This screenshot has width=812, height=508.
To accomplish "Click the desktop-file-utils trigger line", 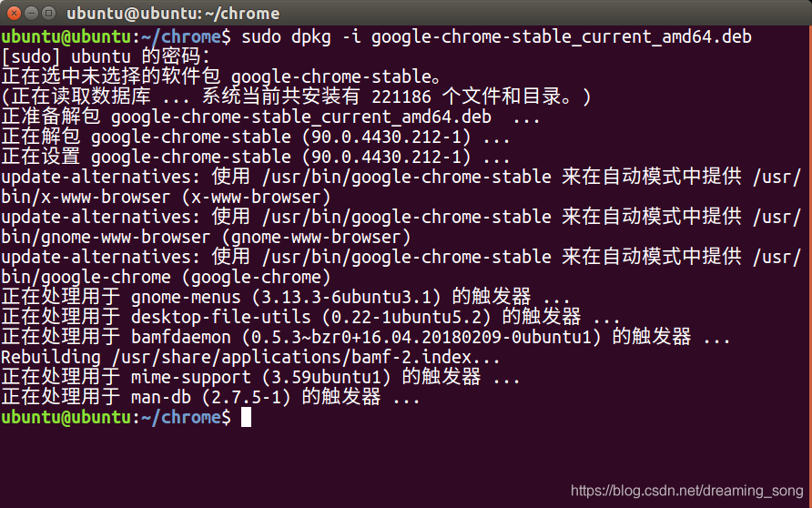I will point(310,317).
